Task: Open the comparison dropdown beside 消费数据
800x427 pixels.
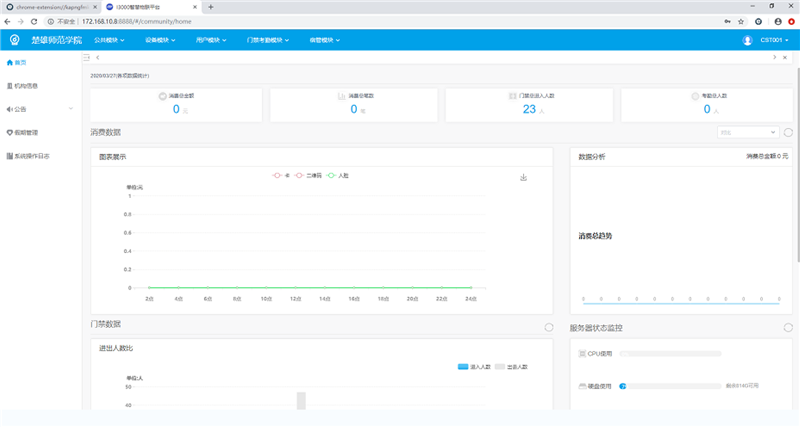Action: (x=748, y=132)
